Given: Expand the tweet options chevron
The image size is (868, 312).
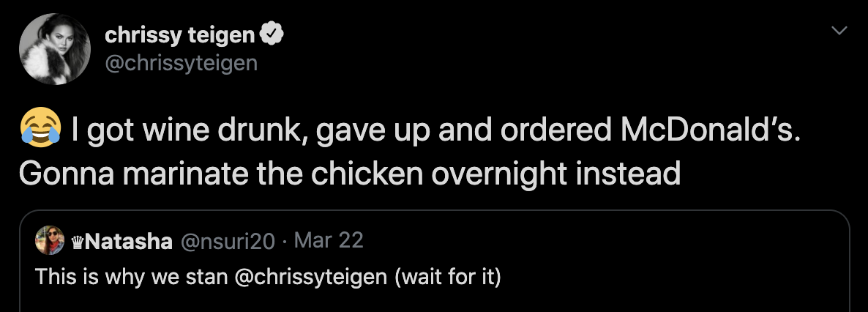Looking at the screenshot, I should click(839, 31).
